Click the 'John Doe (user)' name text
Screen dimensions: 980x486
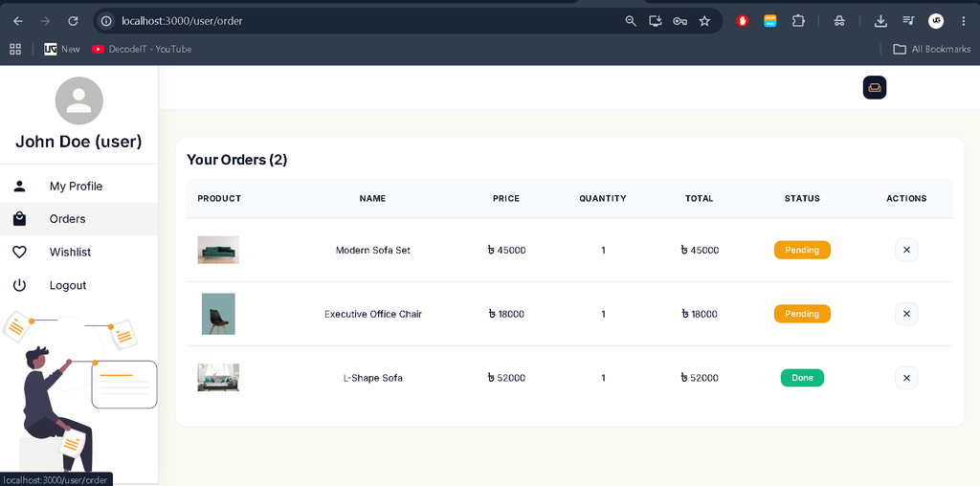pyautogui.click(x=78, y=142)
